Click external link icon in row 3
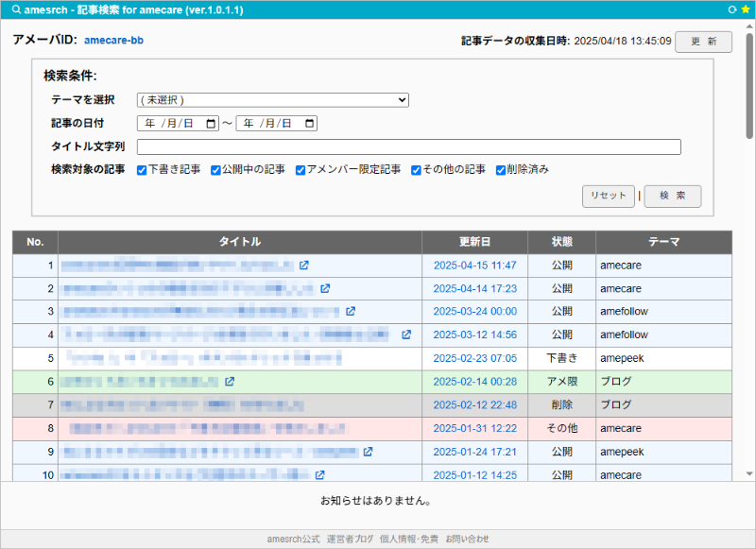Viewport: 756px width, 549px height. pos(351,311)
